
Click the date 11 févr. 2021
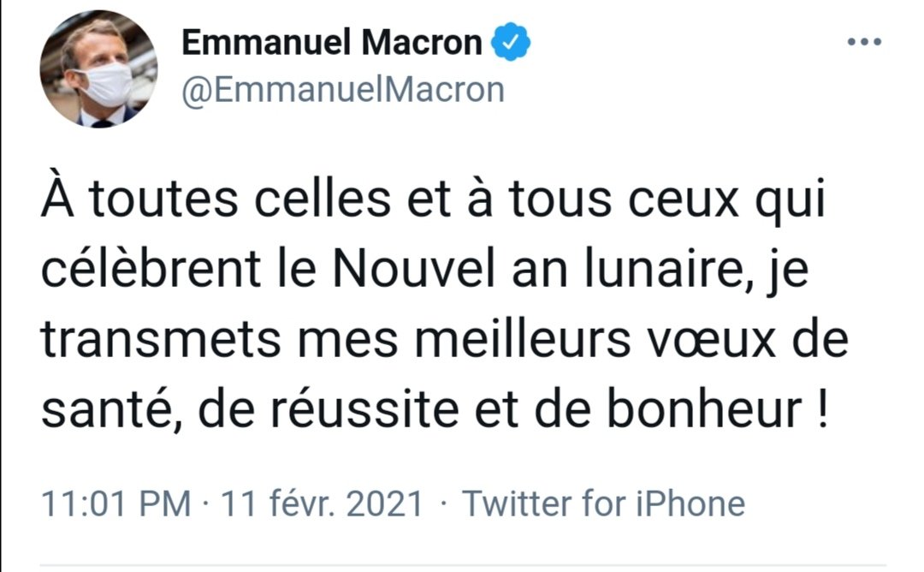pyautogui.click(x=323, y=503)
